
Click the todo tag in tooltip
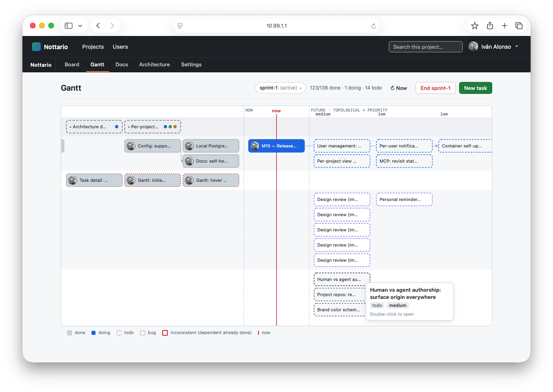377,305
